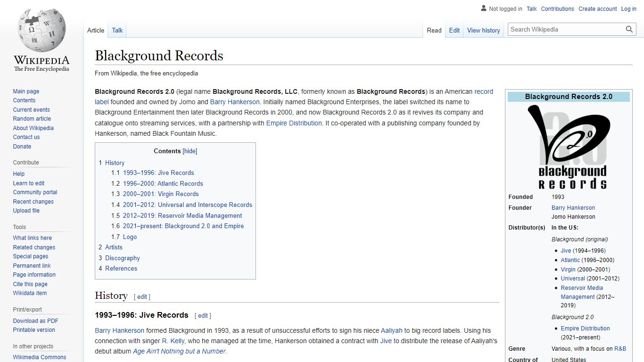This screenshot has width=644, height=362.
Task: Open the View history tab
Action: click(x=484, y=30)
